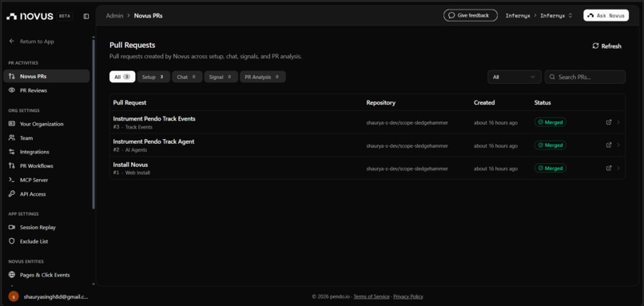Open external link for Instrument Pendo Track Agent
The height and width of the screenshot is (306, 644).
pos(609,145)
